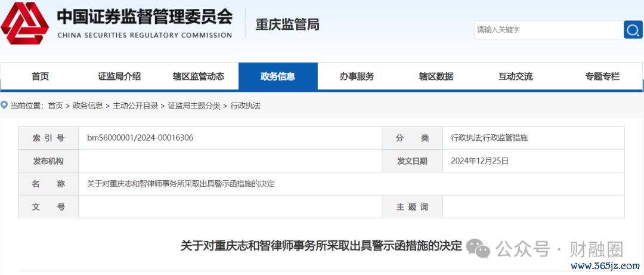
Task: Click the bold article heading about 重庆志和智律师事务所
Action: tap(321, 246)
